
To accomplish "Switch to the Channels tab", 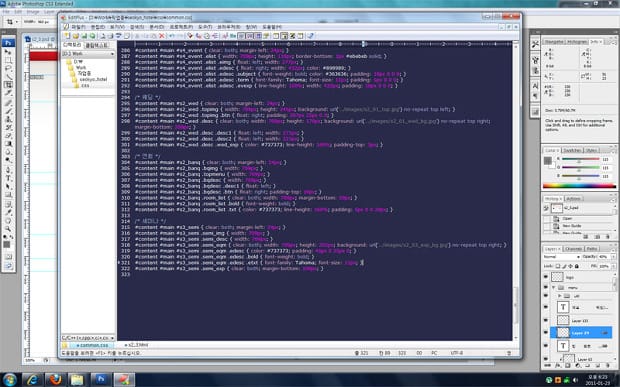I will click(x=573, y=249).
